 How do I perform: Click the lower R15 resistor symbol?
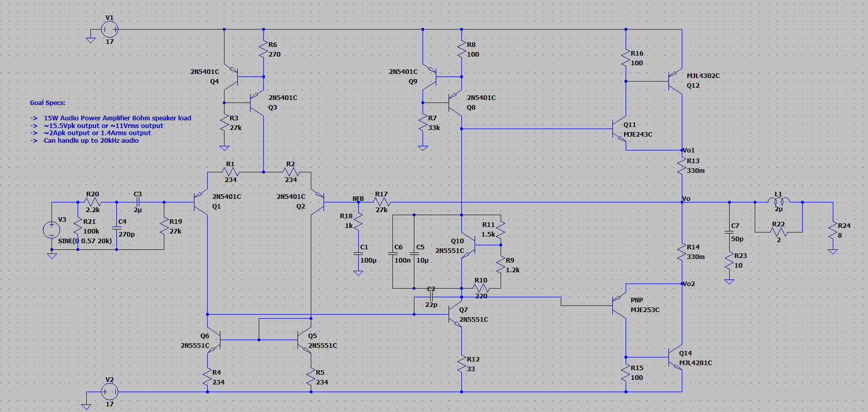626,373
